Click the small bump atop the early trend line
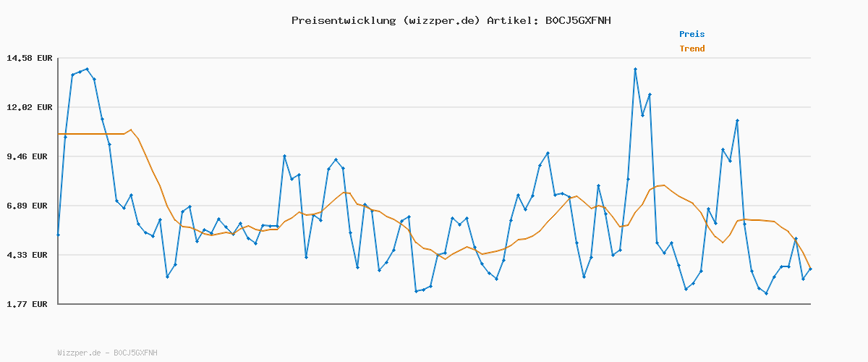 point(131,130)
